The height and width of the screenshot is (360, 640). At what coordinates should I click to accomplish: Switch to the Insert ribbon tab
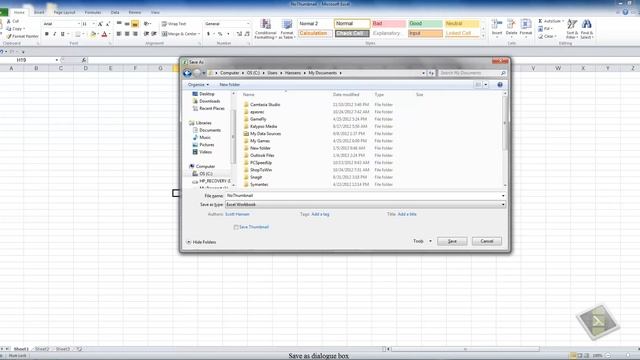pos(39,13)
